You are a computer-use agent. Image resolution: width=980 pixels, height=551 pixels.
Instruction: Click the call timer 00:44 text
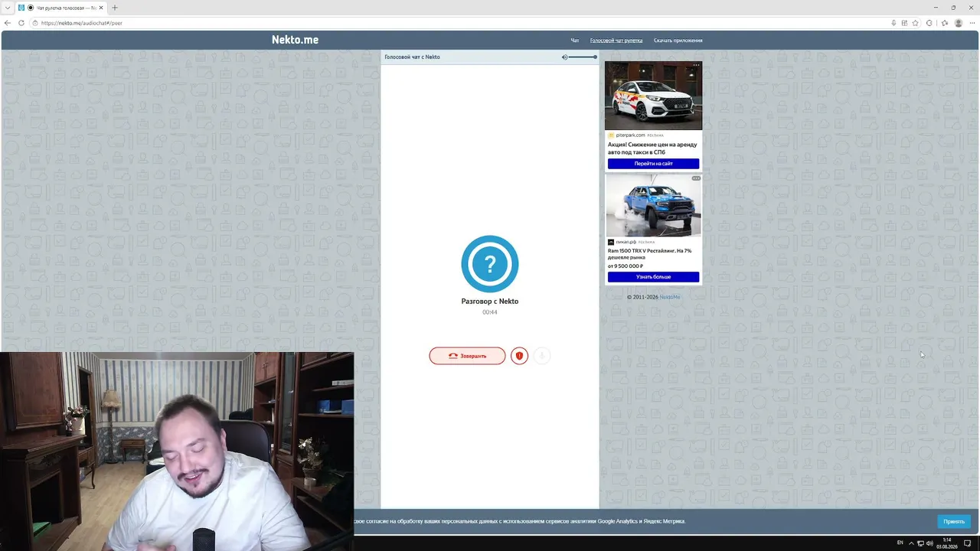490,312
